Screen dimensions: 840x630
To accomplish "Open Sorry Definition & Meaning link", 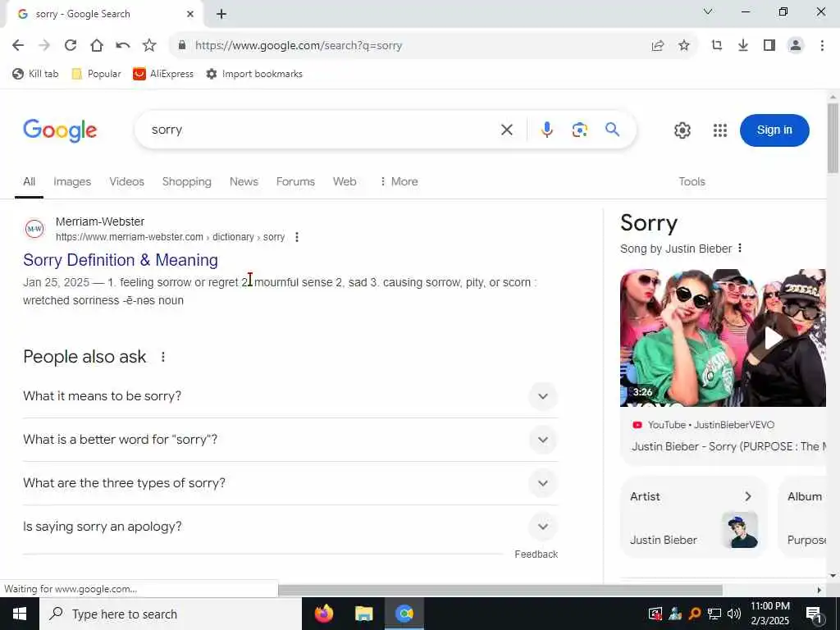I will (x=121, y=260).
